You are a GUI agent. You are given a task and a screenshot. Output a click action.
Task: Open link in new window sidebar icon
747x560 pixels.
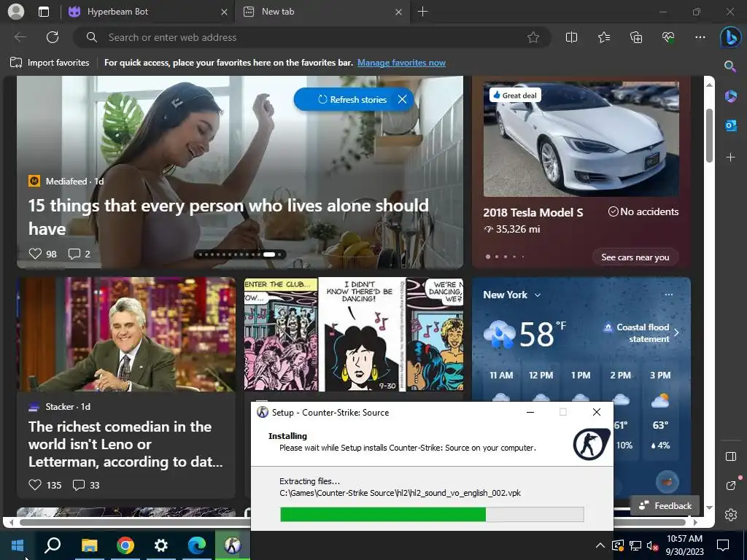[730, 485]
